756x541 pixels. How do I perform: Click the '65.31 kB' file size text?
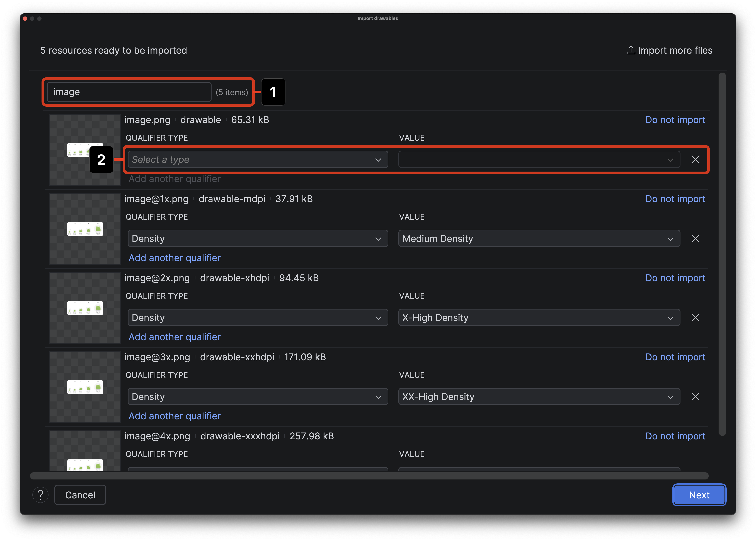pyautogui.click(x=250, y=120)
